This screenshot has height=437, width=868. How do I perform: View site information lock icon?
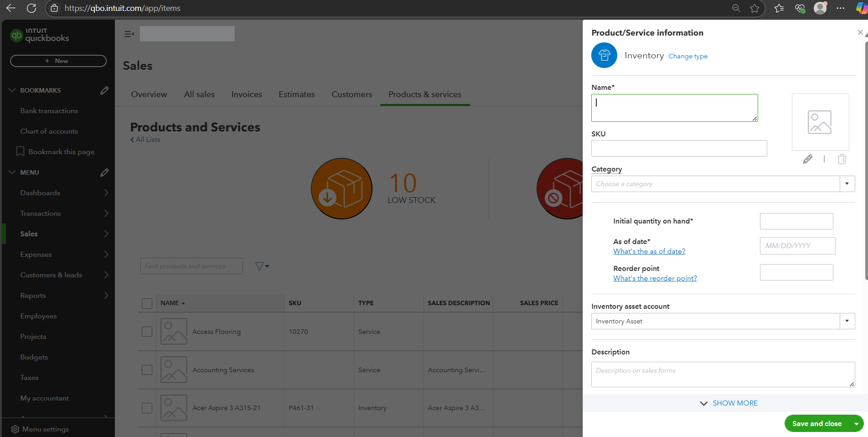pyautogui.click(x=54, y=8)
